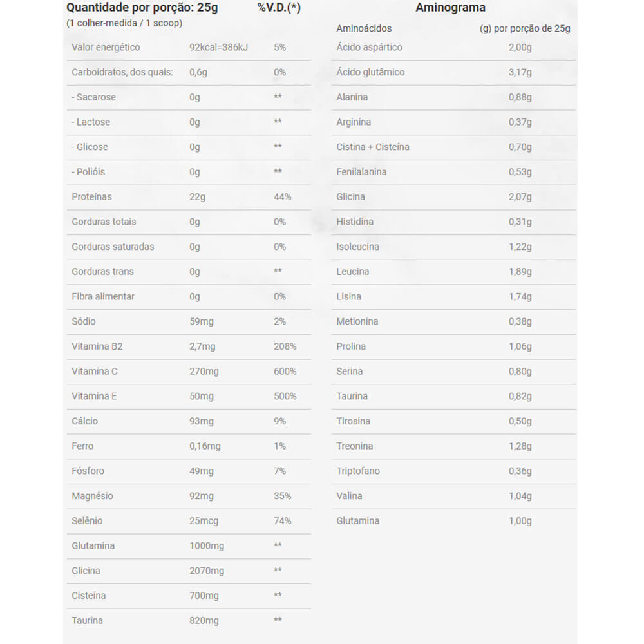Select the Proteínas 22g value
Image resolution: width=644 pixels, height=644 pixels.
[x=197, y=196]
